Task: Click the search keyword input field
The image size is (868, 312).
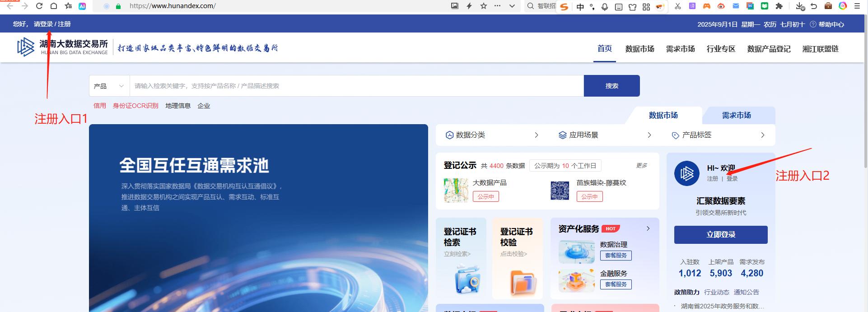Action: click(x=356, y=86)
